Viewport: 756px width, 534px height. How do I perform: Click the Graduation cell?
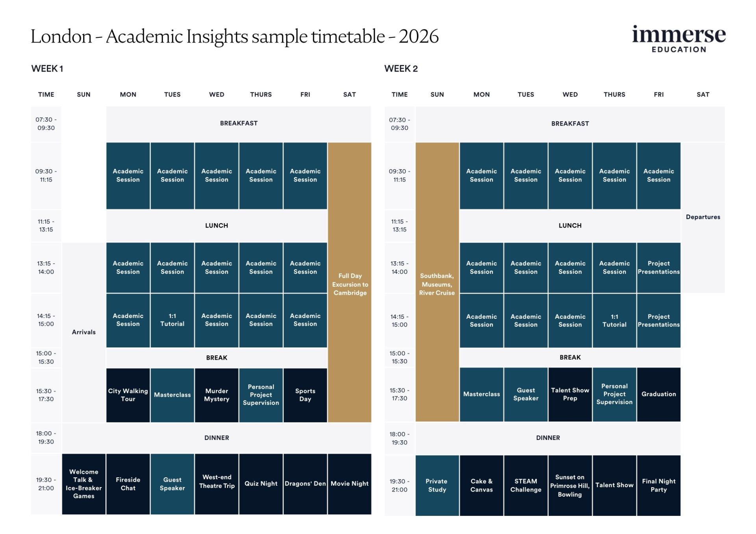[x=658, y=394]
